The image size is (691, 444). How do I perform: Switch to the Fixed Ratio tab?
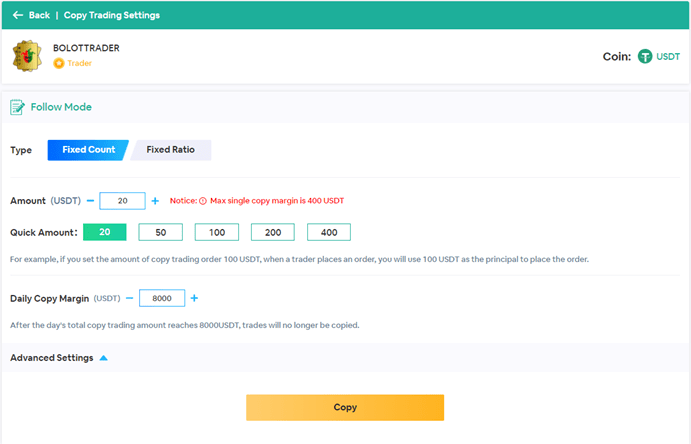171,150
